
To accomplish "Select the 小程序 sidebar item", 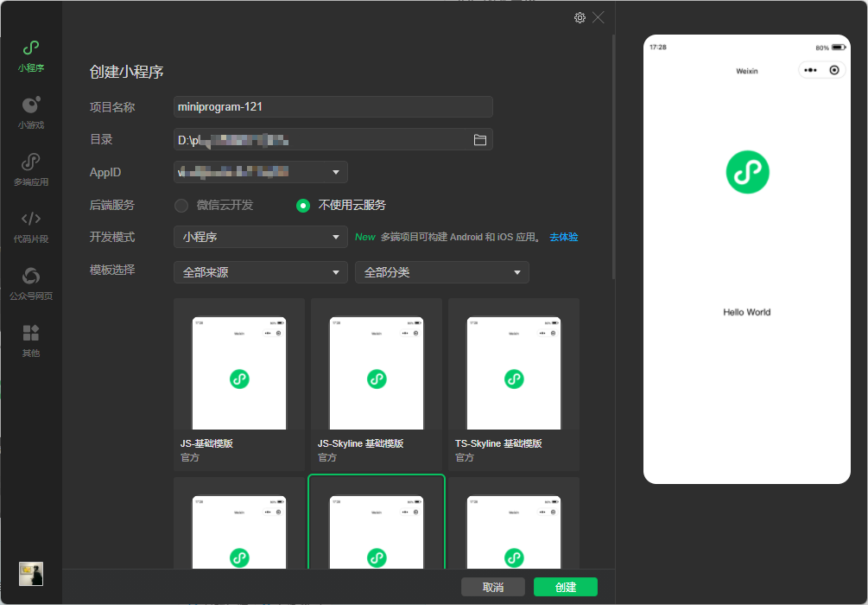I will 31,56.
